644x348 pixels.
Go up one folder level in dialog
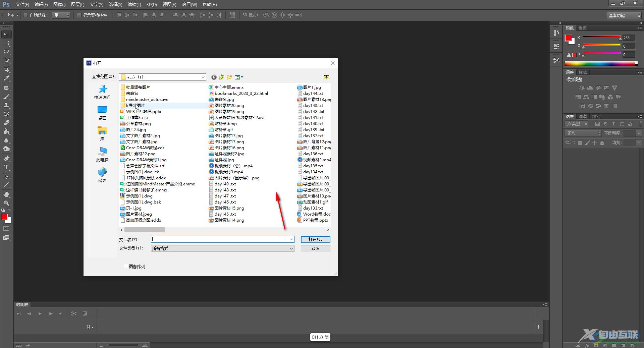[221, 77]
